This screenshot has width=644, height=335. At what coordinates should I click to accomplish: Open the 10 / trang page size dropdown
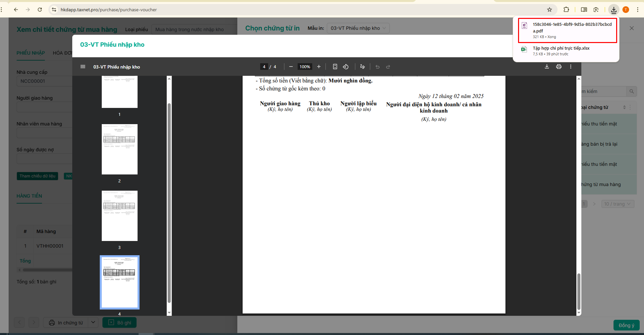(618, 204)
